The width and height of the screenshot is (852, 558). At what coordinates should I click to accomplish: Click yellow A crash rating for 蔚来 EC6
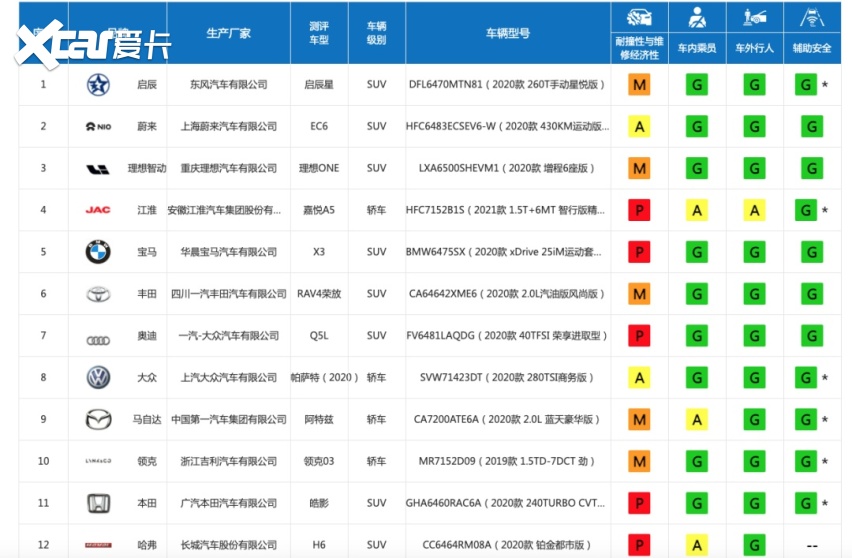[639, 127]
